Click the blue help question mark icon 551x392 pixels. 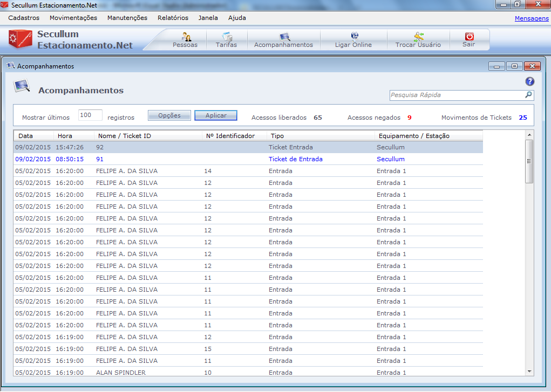(x=529, y=81)
